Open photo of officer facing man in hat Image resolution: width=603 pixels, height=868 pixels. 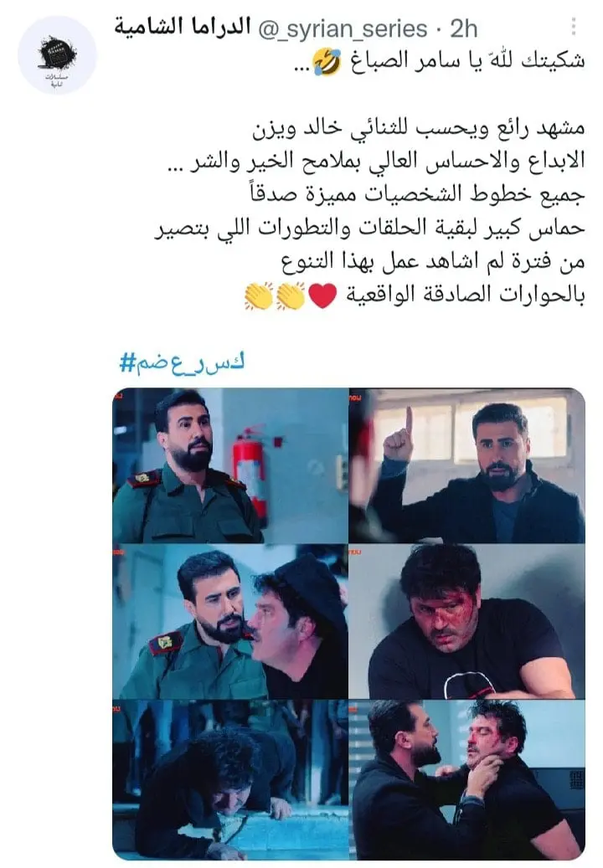click(x=229, y=621)
